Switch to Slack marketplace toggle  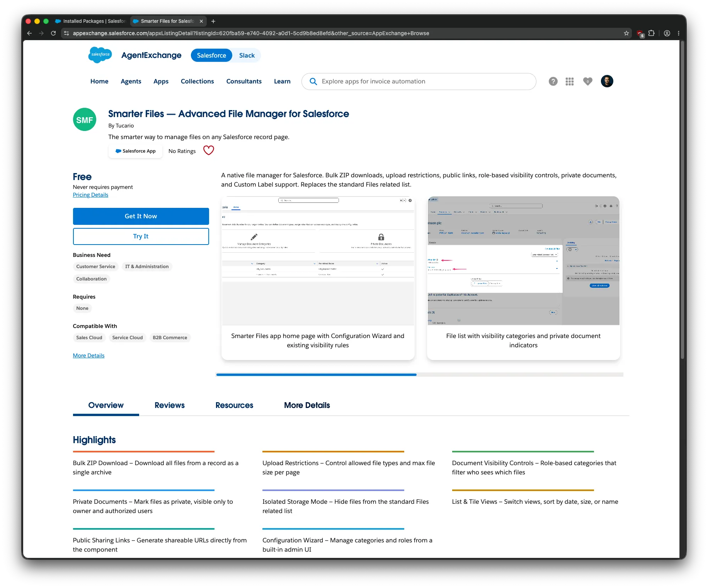pyautogui.click(x=247, y=55)
